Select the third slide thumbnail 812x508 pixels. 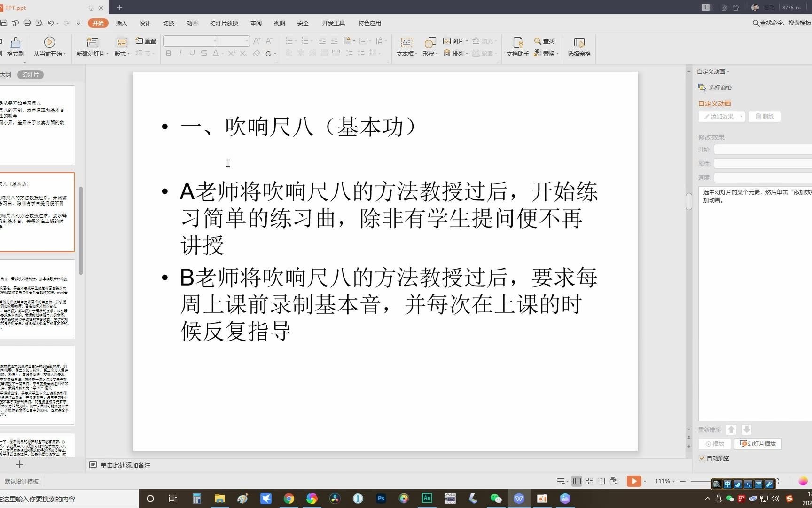(x=37, y=299)
